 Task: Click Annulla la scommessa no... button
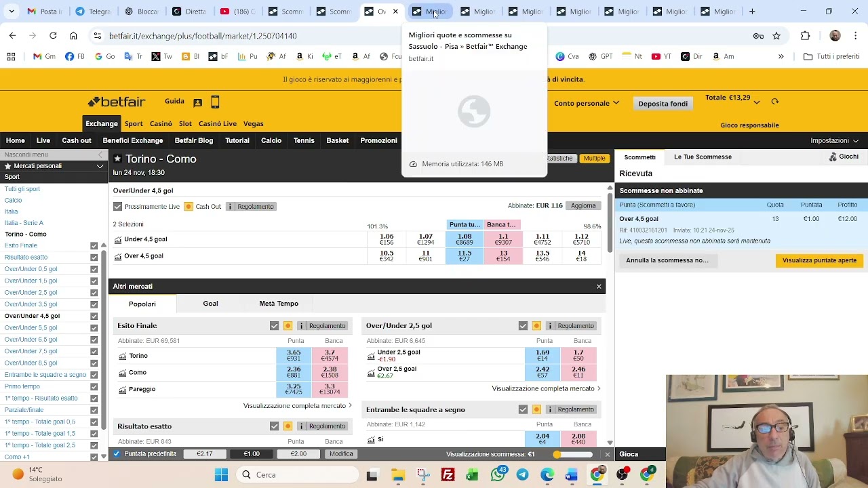(x=667, y=260)
